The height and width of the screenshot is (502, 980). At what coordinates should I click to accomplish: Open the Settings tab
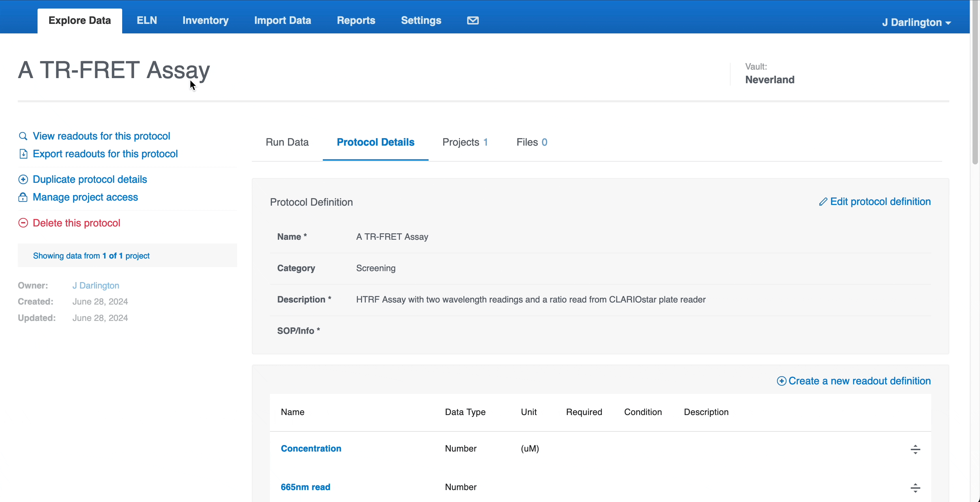[x=421, y=20]
